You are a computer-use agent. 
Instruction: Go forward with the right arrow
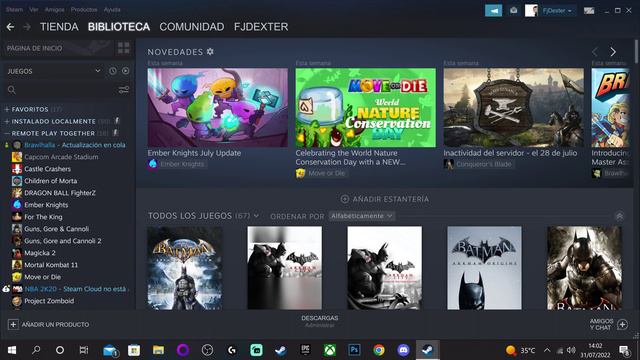[27, 27]
